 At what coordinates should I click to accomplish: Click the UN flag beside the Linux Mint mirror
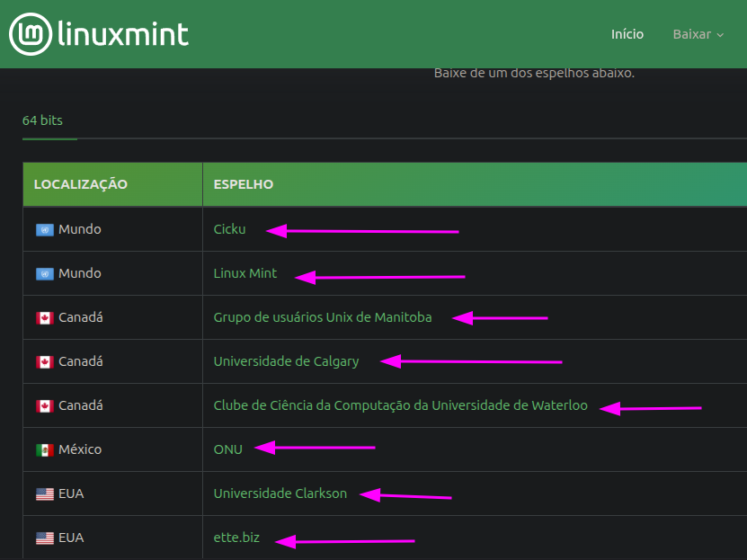click(x=44, y=274)
